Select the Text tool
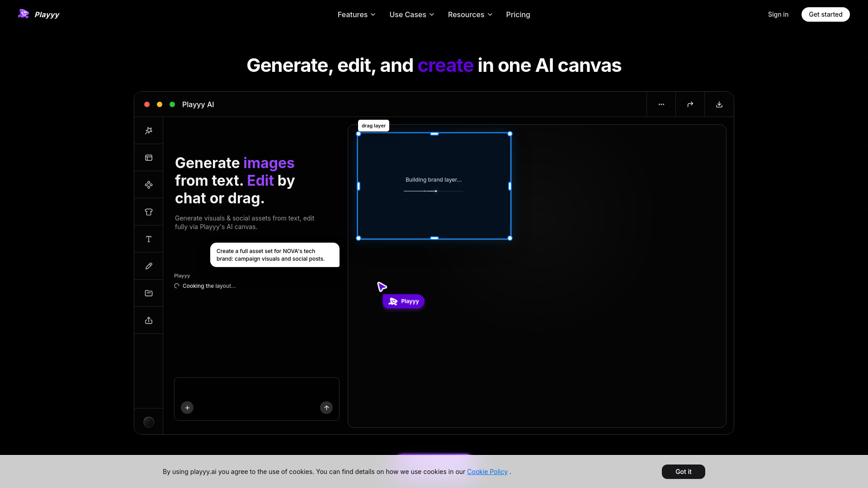Screen dimensions: 868x488 click(x=149, y=239)
